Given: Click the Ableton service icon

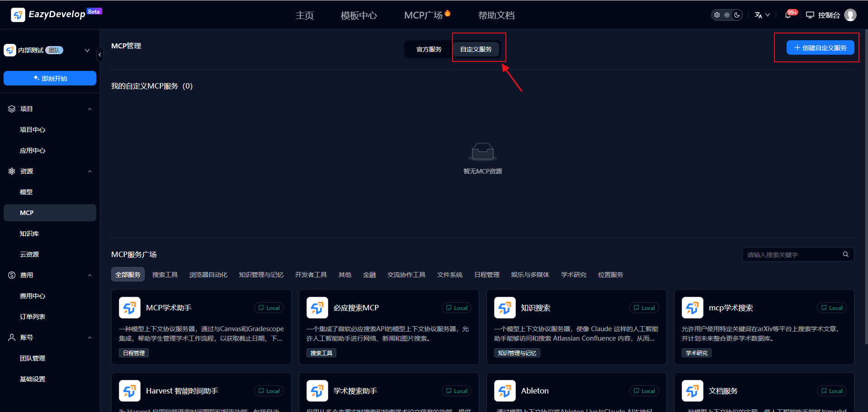Looking at the screenshot, I should click(505, 391).
